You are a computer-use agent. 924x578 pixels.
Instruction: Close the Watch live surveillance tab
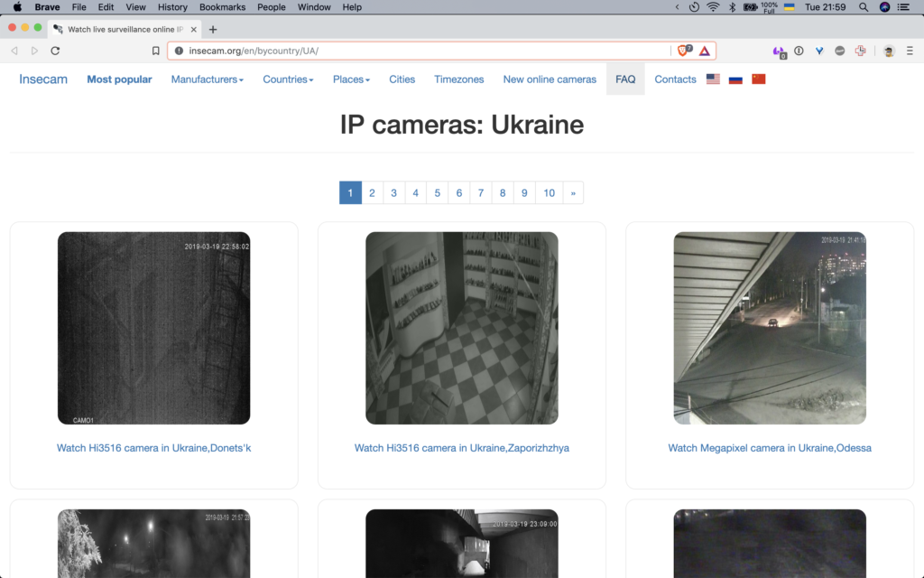pyautogui.click(x=193, y=29)
